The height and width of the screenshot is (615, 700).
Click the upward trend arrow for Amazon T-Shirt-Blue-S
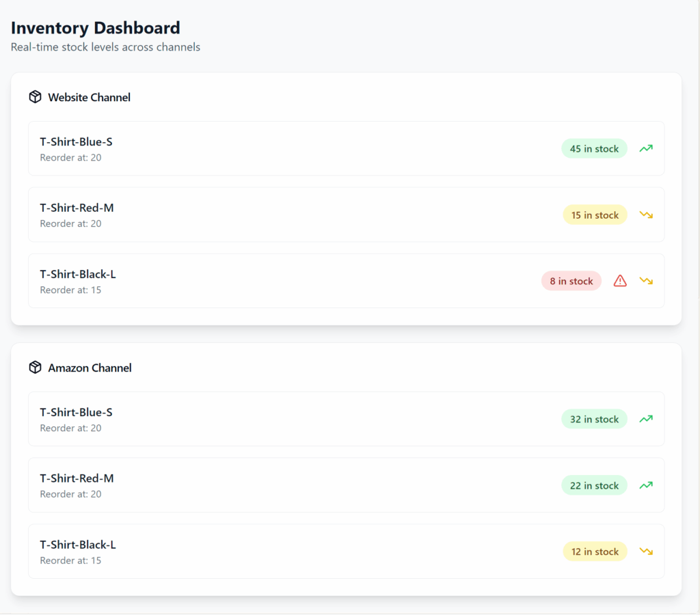tap(645, 419)
